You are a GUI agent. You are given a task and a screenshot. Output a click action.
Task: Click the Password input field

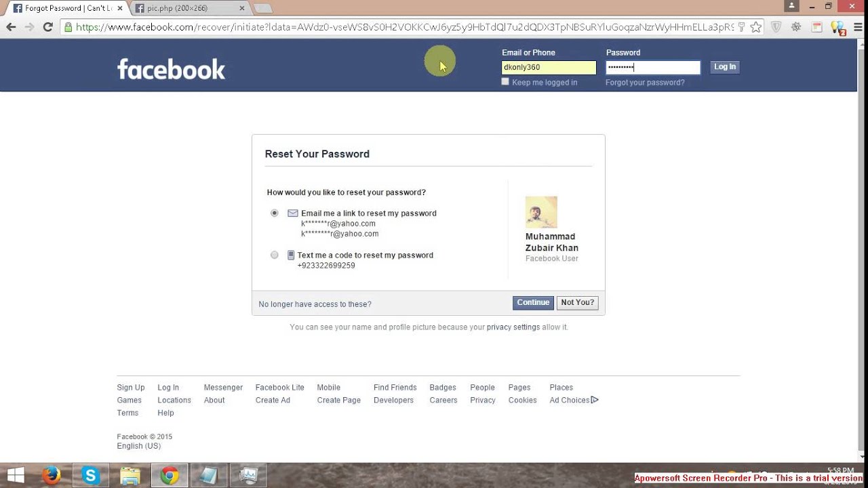pos(653,67)
